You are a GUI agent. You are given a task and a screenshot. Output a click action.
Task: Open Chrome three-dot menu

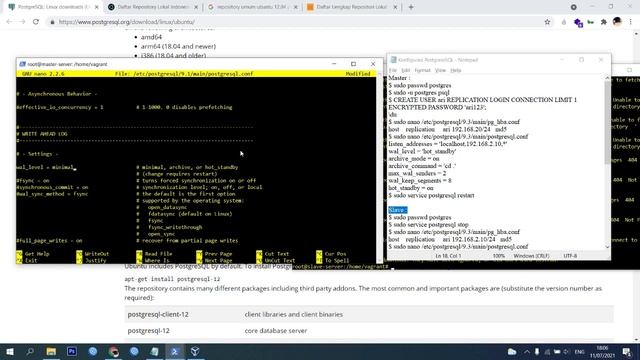click(x=631, y=22)
